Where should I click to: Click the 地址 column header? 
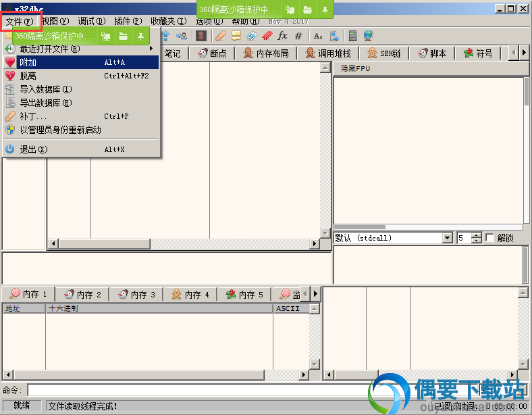(x=24, y=308)
